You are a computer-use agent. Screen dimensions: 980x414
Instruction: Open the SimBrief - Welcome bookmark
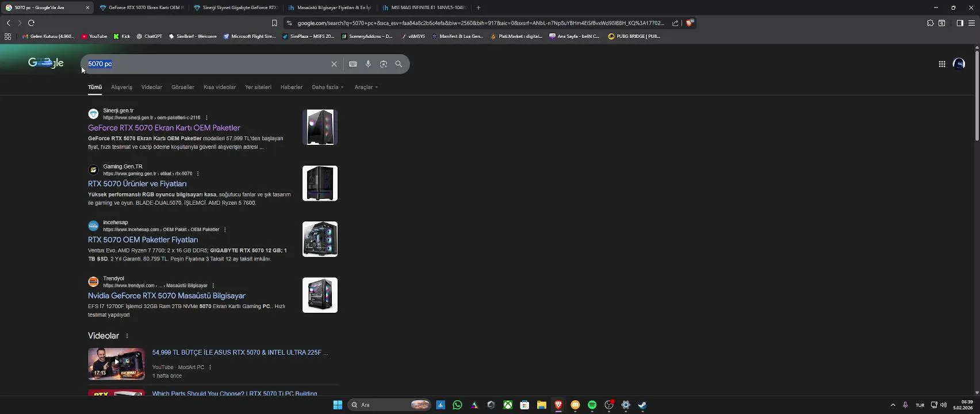193,36
